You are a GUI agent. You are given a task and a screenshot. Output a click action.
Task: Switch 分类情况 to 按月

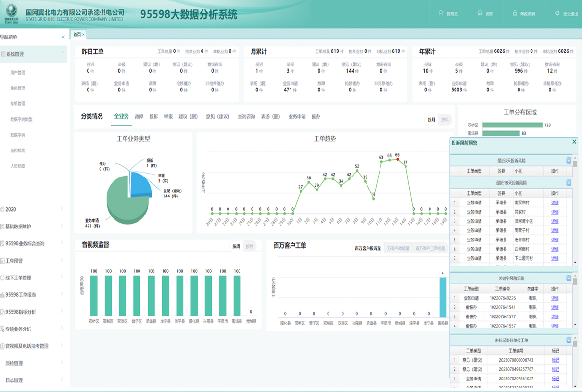click(x=431, y=120)
